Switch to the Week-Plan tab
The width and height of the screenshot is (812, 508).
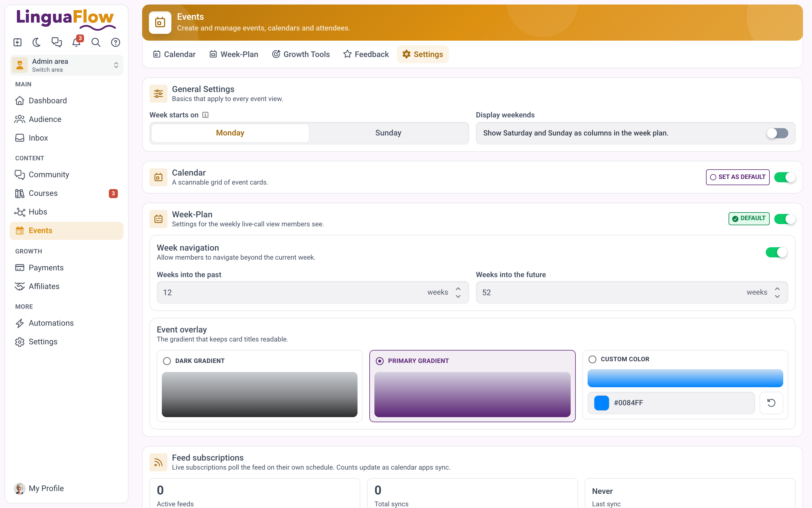pyautogui.click(x=234, y=54)
